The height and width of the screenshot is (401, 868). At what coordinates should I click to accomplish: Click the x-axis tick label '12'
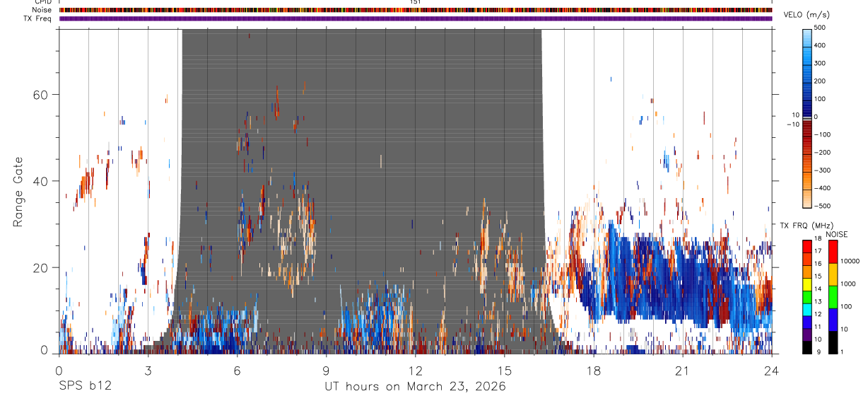416,371
